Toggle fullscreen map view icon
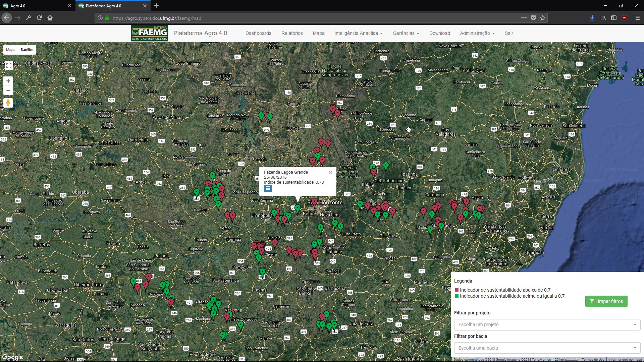This screenshot has height=362, width=644. tap(9, 66)
